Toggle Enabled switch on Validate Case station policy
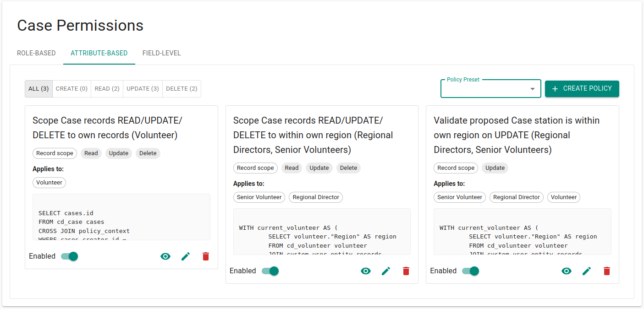 pyautogui.click(x=471, y=271)
